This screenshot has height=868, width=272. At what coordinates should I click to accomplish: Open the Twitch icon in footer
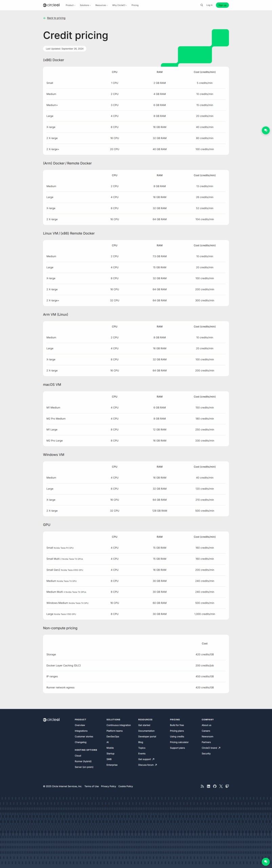[x=227, y=786]
